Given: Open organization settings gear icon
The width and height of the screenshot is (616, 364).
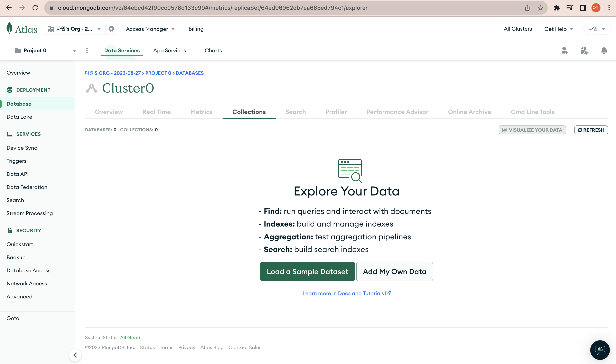Looking at the screenshot, I should 111,29.
